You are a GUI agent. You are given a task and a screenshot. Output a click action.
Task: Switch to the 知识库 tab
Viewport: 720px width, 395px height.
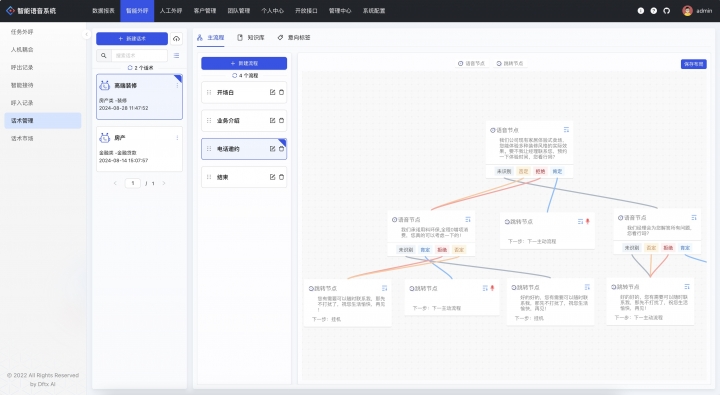251,38
